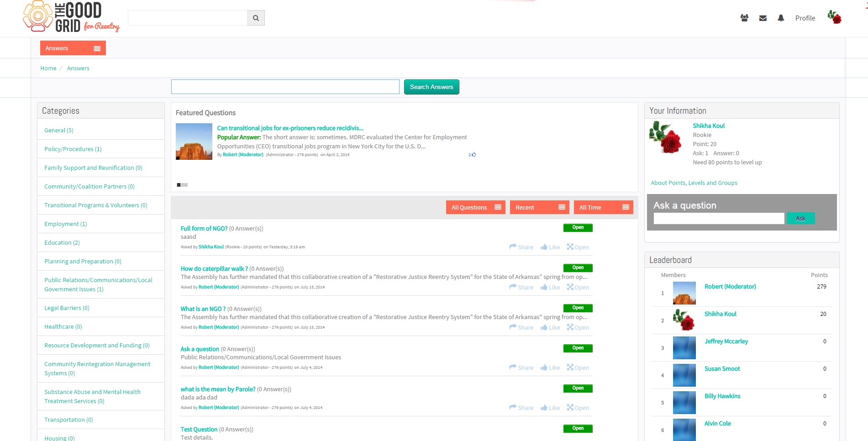Open the notifications bell icon
Screen dimensions: 868x441
coord(781,18)
